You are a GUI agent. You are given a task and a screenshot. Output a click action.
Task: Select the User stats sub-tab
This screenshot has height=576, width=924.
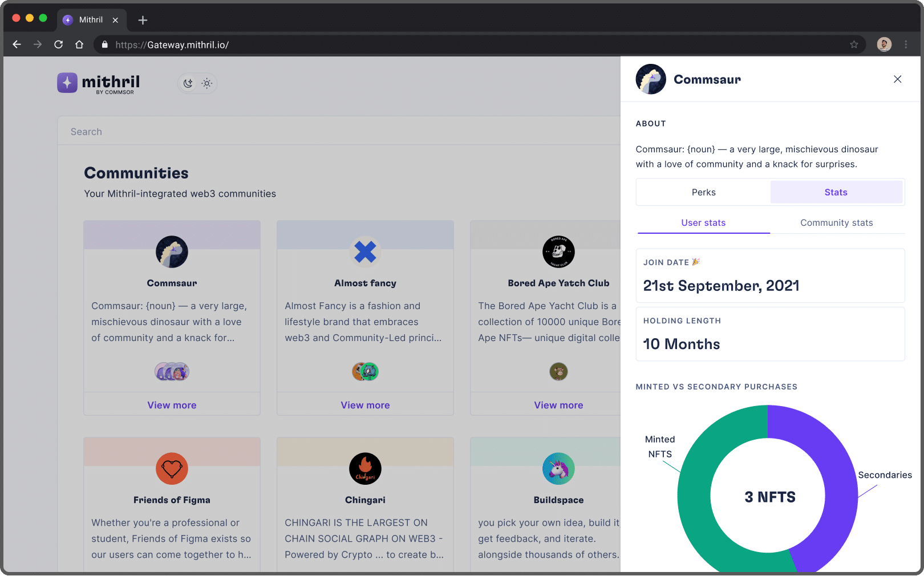[x=703, y=223]
